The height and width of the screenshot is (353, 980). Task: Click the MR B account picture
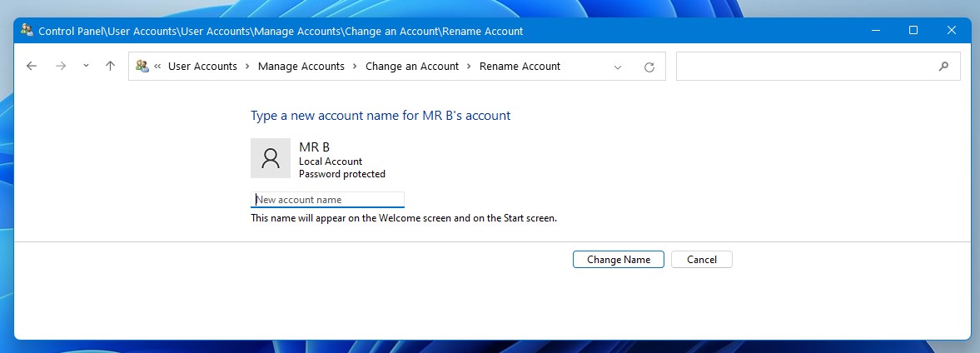(271, 158)
